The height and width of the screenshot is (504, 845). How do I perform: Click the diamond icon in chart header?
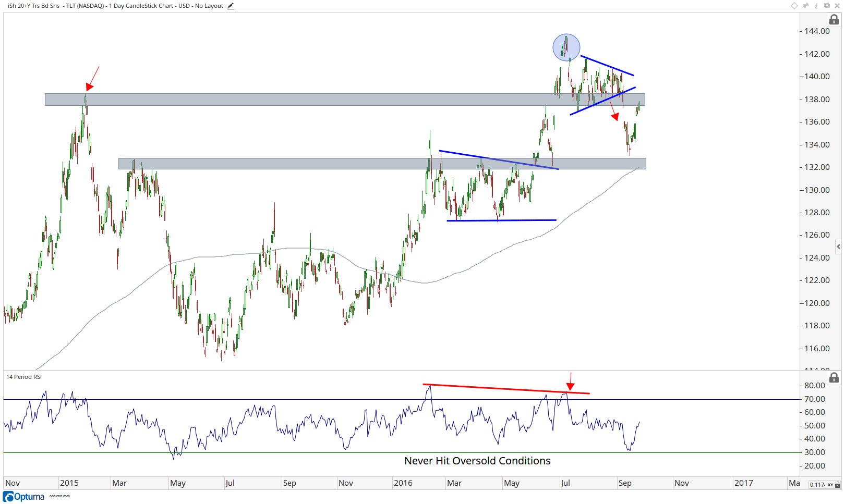coord(794,6)
